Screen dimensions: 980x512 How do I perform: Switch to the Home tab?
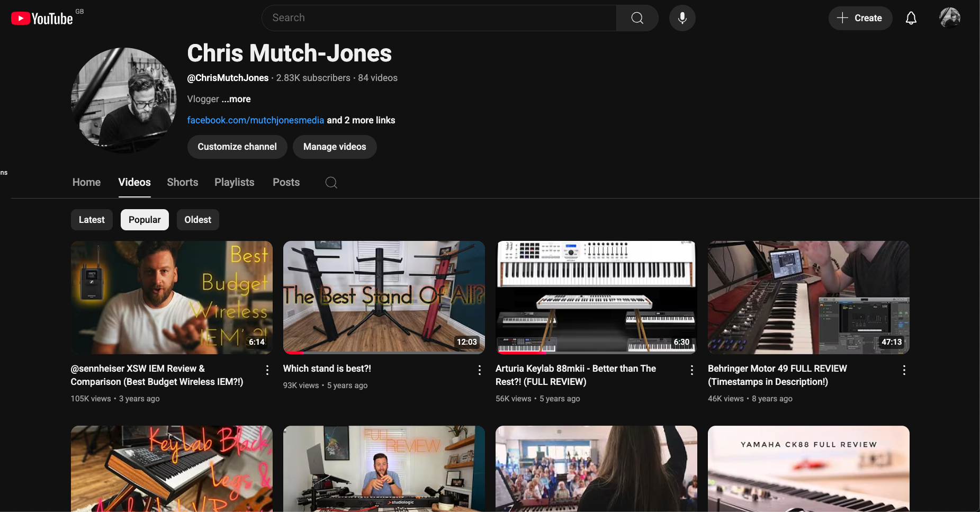point(86,182)
